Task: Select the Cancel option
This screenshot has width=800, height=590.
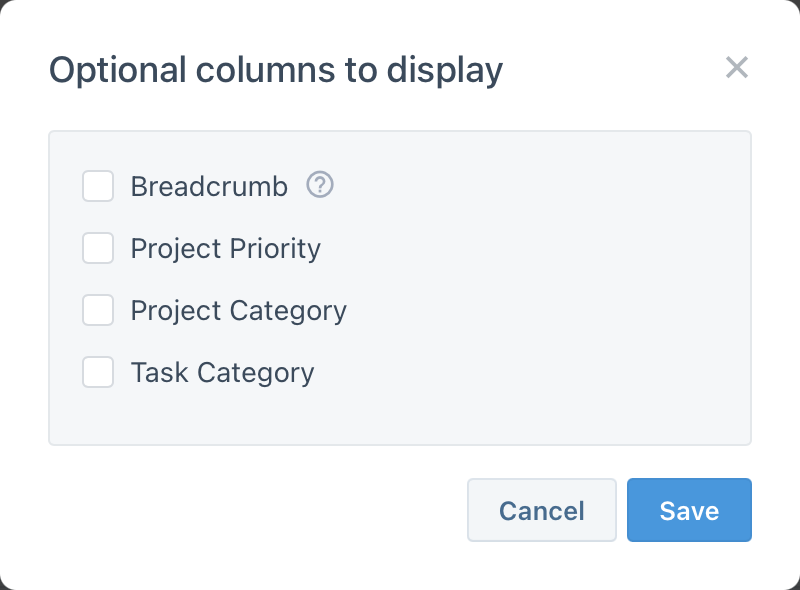Action: (541, 510)
